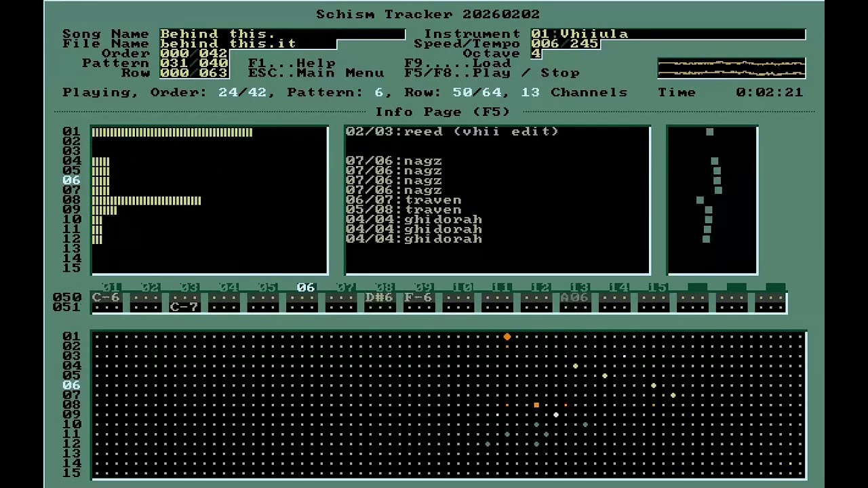
Task: Click the F9.....Load shortcut label
Action: coord(457,63)
